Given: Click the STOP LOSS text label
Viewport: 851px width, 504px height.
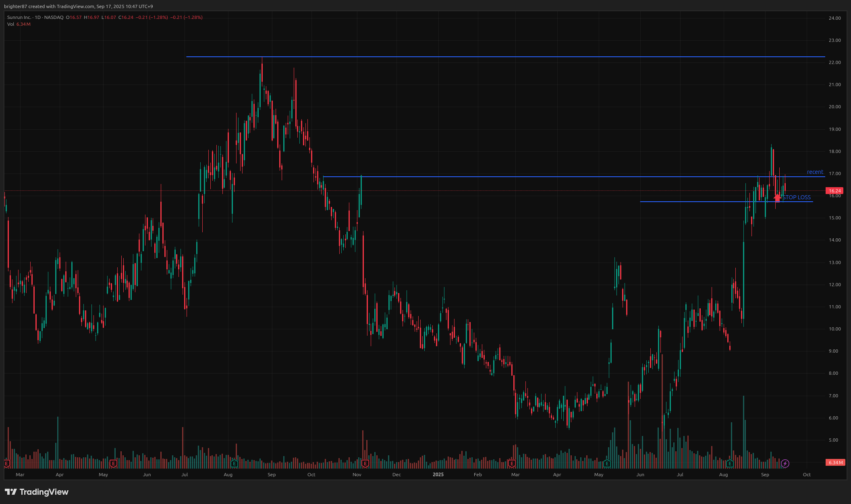Looking at the screenshot, I should pyautogui.click(x=797, y=197).
